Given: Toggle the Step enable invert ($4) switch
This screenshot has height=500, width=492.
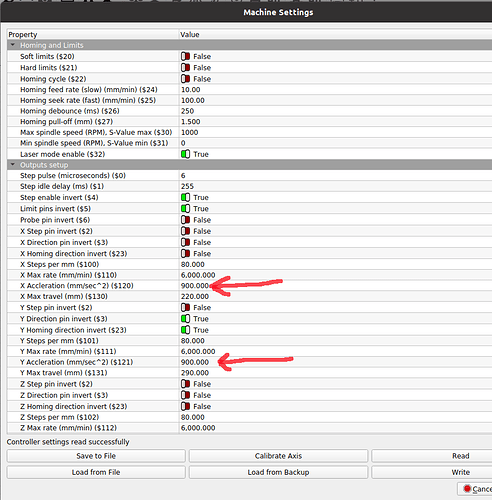Looking at the screenshot, I should coord(185,197).
